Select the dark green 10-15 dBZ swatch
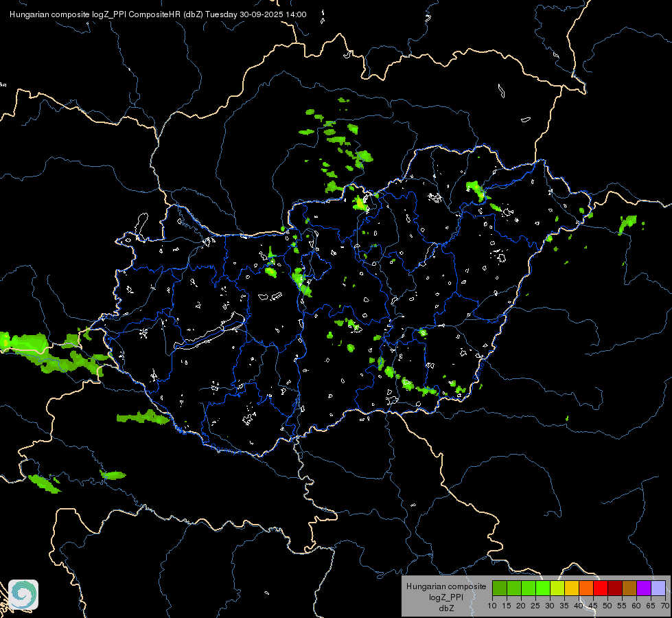672x618 pixels. 500,588
